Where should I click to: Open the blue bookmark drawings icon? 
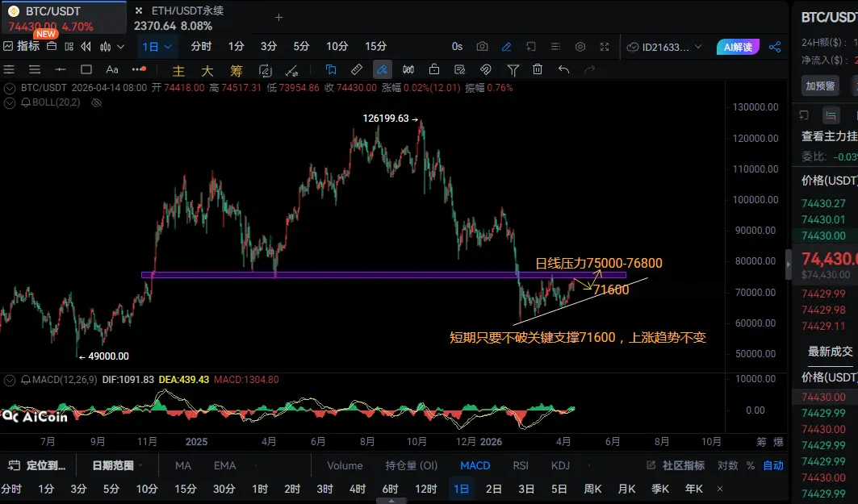[330, 69]
